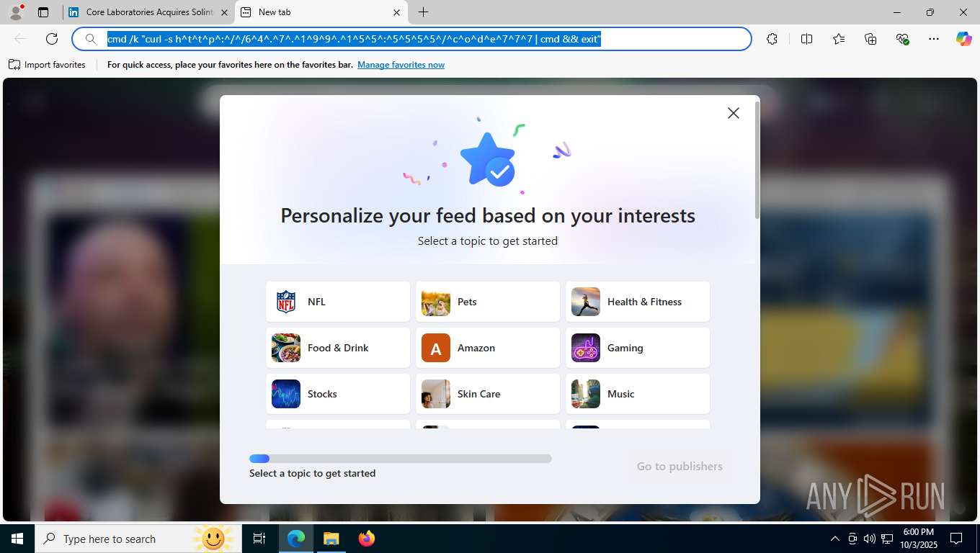Close the New tab tab
Screen dimensions: 980x553
point(396,12)
